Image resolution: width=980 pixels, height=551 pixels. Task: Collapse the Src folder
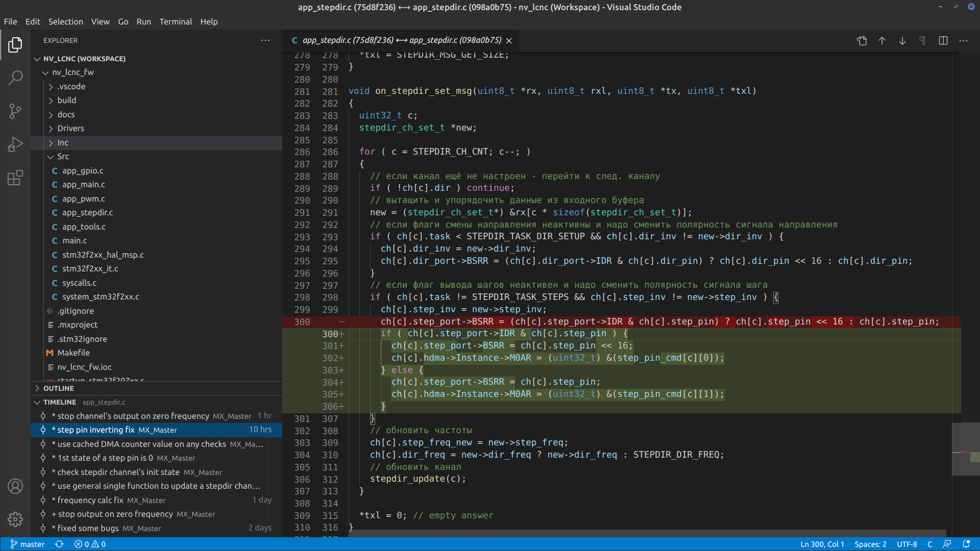point(63,157)
